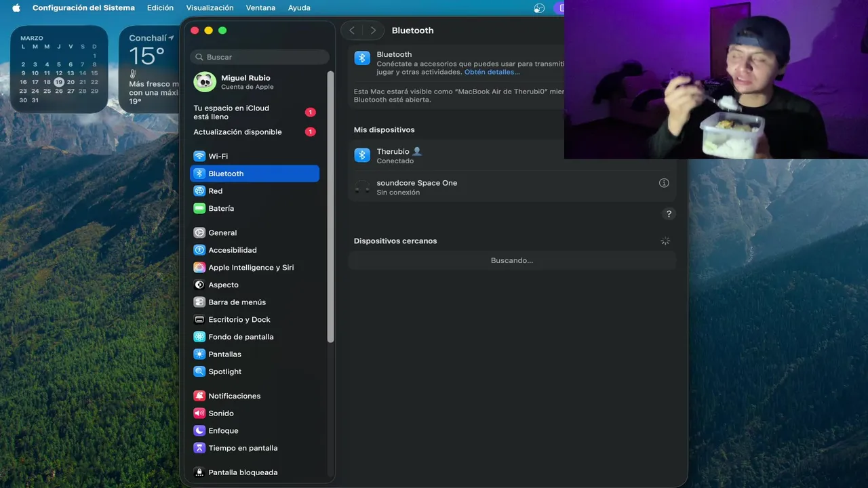
Task: Open the Pantallas icon
Action: click(199, 354)
